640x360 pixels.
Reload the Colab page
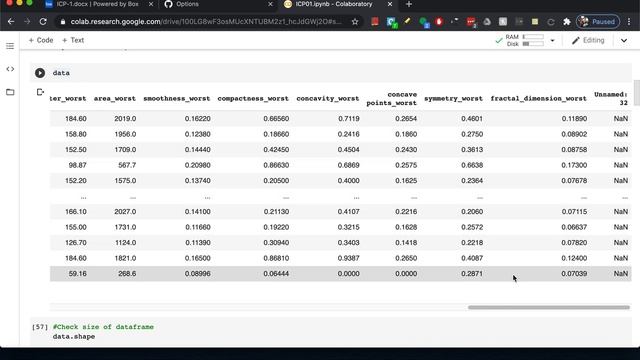[x=43, y=22]
